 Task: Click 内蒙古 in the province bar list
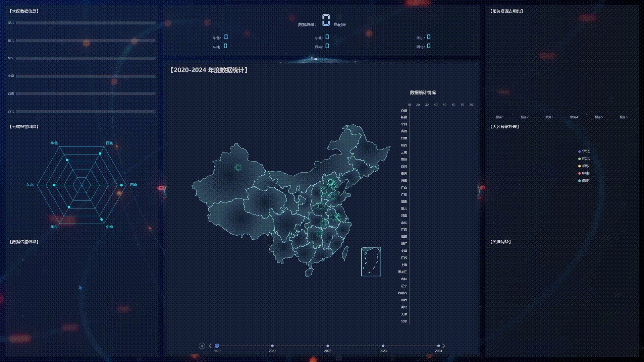coord(402,293)
